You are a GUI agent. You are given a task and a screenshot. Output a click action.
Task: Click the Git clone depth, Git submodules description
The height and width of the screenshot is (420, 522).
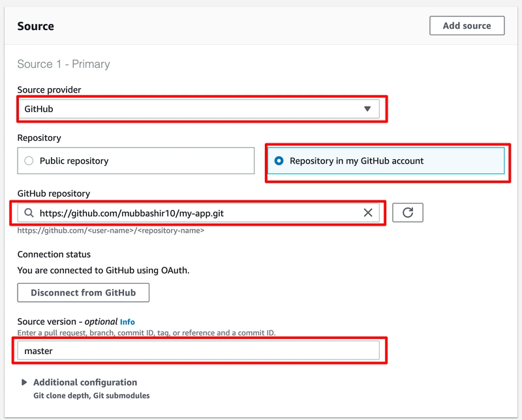tap(91, 396)
